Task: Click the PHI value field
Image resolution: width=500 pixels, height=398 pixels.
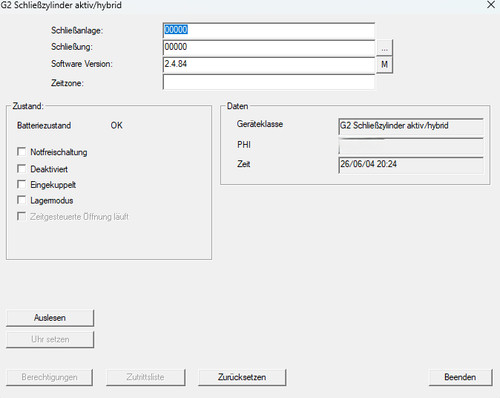Action: click(411, 146)
